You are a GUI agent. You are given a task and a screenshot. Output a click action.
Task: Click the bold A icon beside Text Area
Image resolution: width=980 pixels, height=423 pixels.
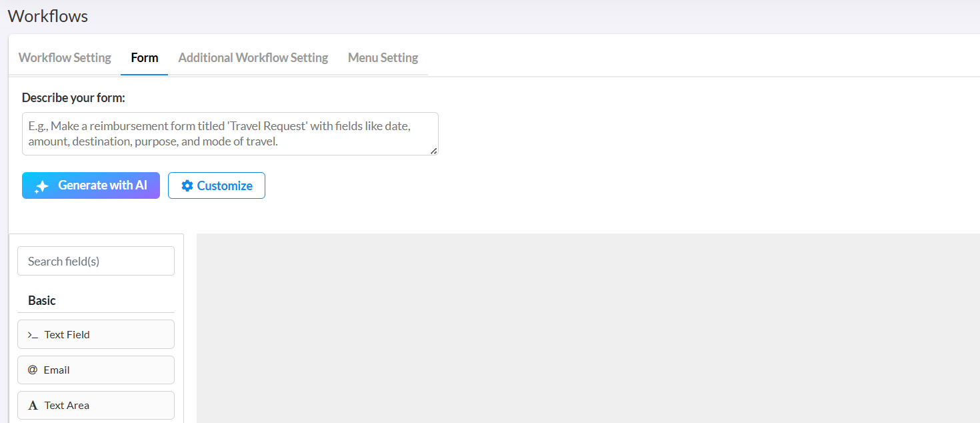pyautogui.click(x=33, y=406)
